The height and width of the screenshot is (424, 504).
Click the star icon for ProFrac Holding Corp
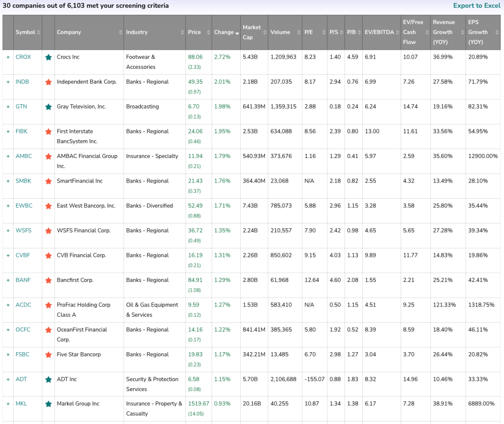[49, 305]
